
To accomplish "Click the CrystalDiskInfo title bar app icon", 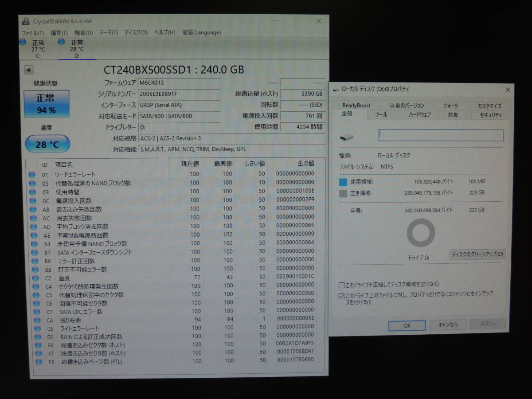I will pos(26,21).
